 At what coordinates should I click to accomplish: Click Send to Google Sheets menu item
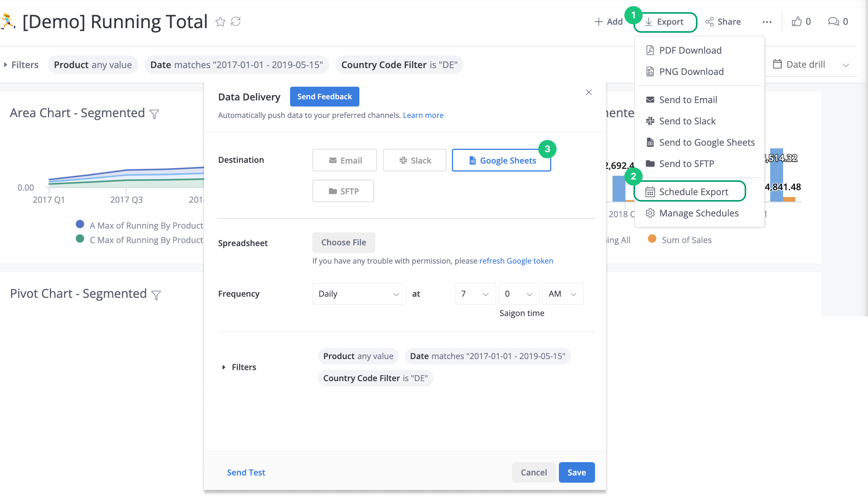coord(706,142)
